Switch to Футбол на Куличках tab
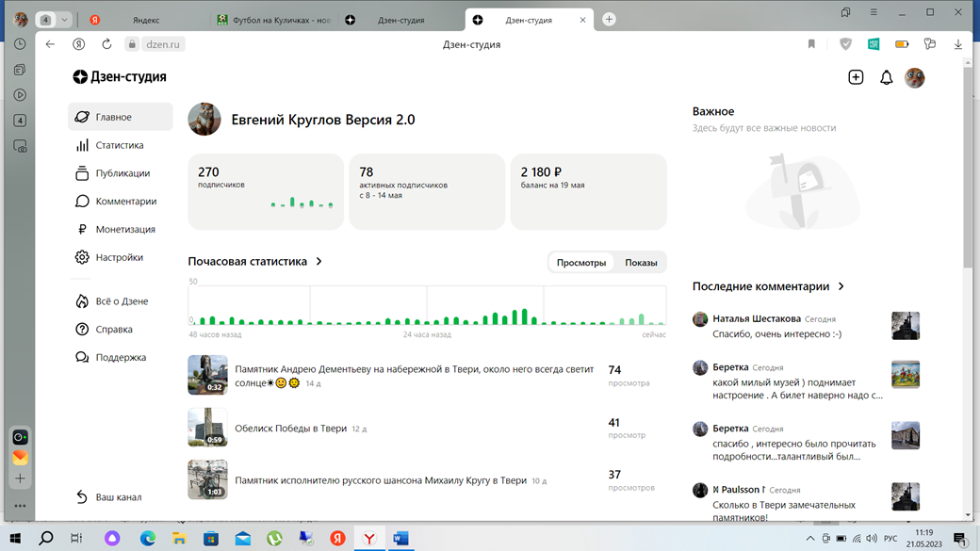This screenshot has height=551, width=980. (275, 20)
